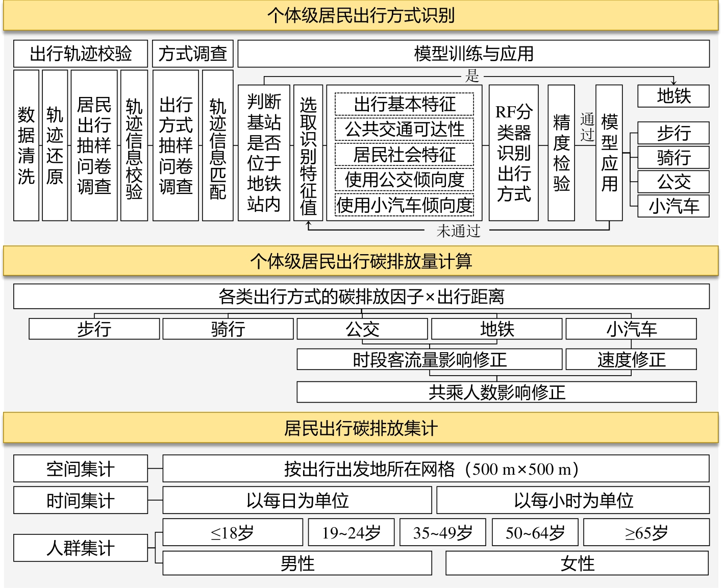This screenshot has width=724, height=588.
Task: Select 地铁 output box in model section
Action: tap(673, 96)
